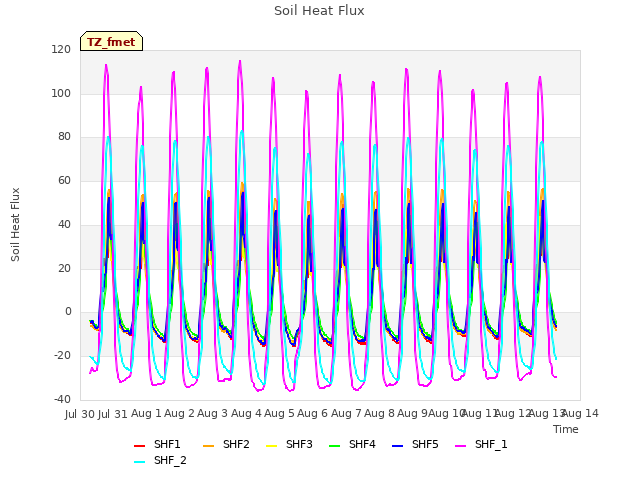This screenshot has height=480, width=640.
Task: Click the Aug 3 x-axis date label
Action: point(212,413)
